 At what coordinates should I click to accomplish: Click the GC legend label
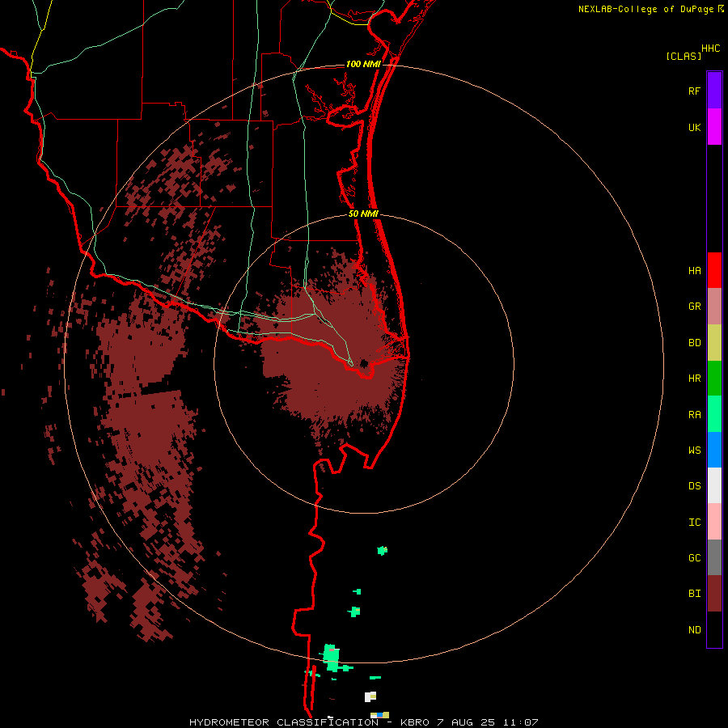coord(695,558)
